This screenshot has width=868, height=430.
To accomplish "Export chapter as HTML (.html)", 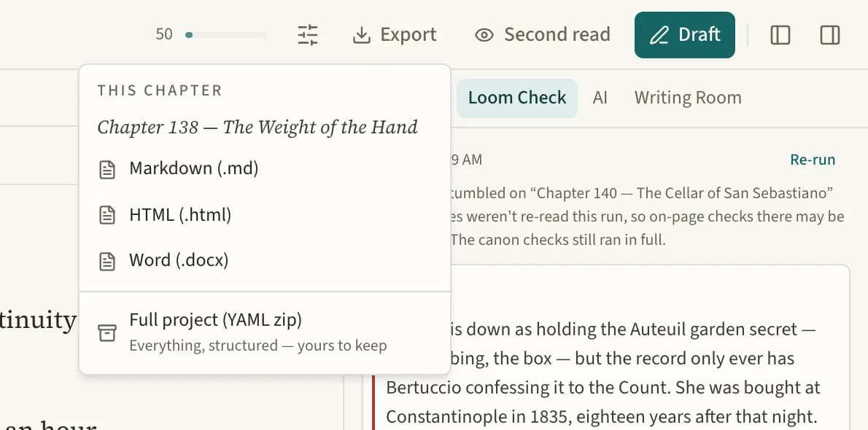I will pos(265,215).
